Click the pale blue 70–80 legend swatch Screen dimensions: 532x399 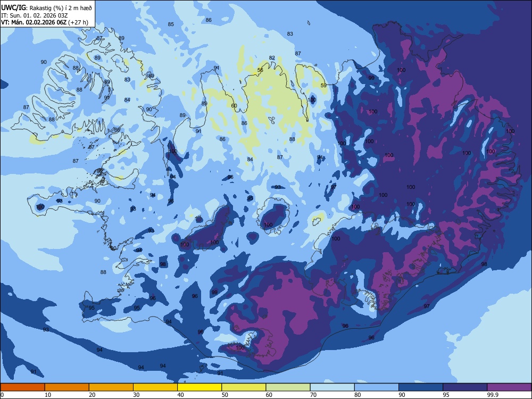pos(332,387)
